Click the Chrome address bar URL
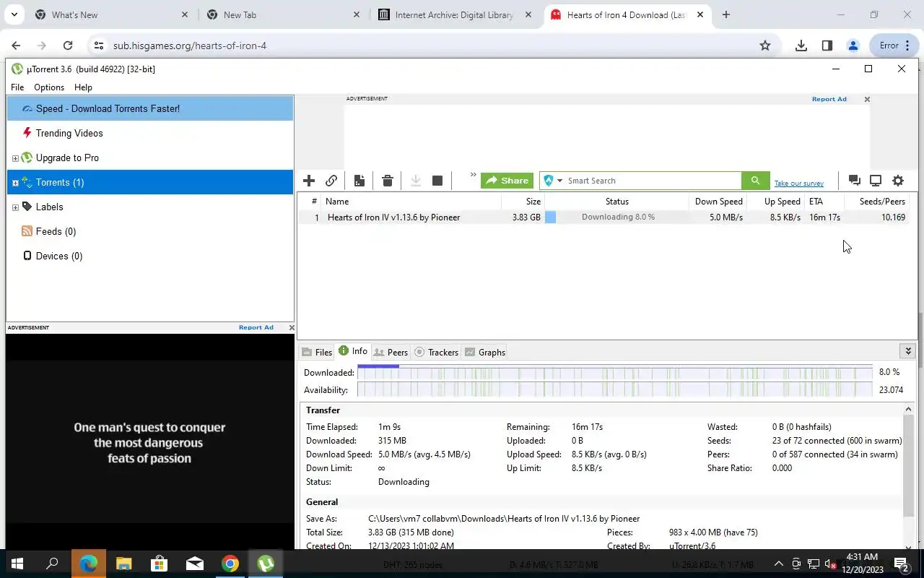This screenshot has width=924, height=578. (x=190, y=46)
